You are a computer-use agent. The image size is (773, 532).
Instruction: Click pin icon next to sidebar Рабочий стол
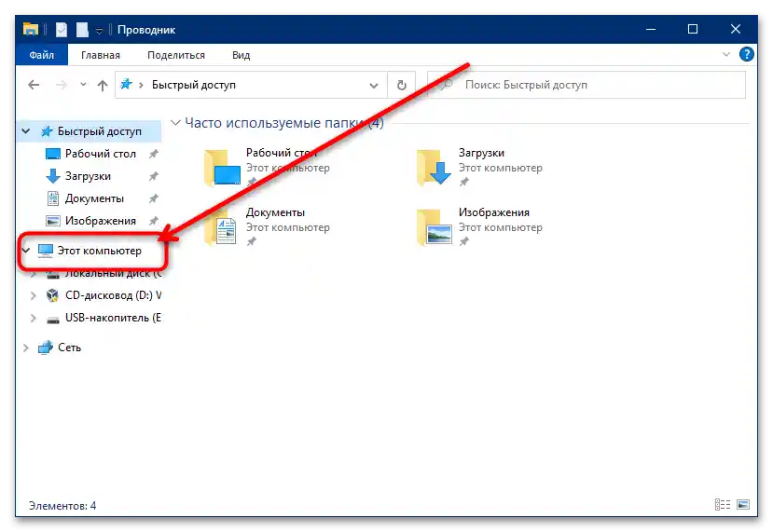pyautogui.click(x=153, y=154)
